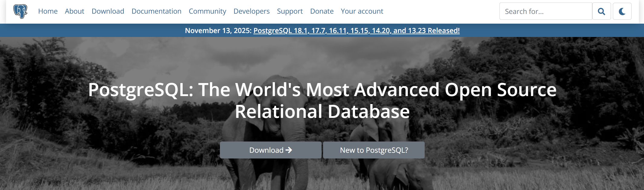Click the "New to PostgreSQL?" button
Viewport: 644px width, 190px height.
(x=374, y=150)
